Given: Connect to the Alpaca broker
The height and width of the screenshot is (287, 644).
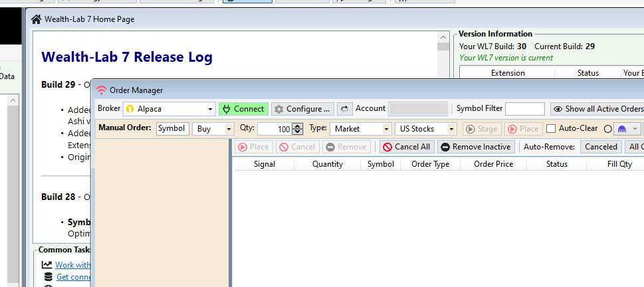Looking at the screenshot, I should [x=243, y=109].
